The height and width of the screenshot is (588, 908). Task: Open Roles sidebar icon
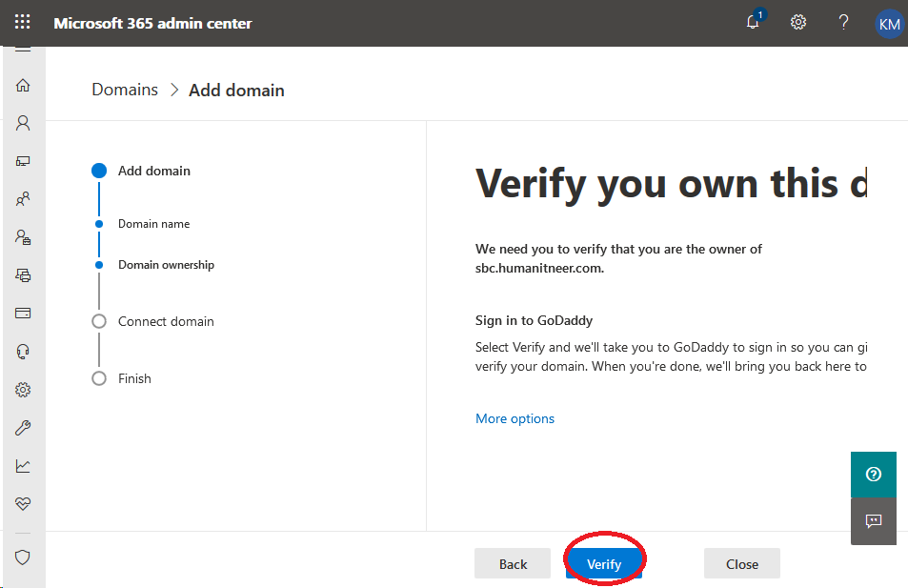tap(23, 237)
